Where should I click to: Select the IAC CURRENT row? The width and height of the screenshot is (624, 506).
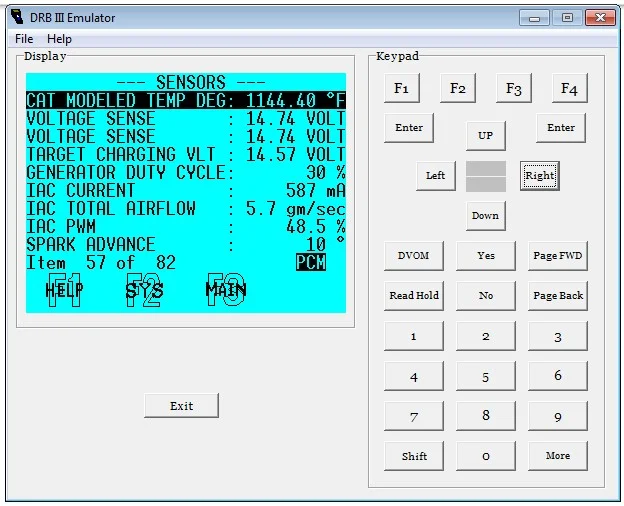pos(186,190)
